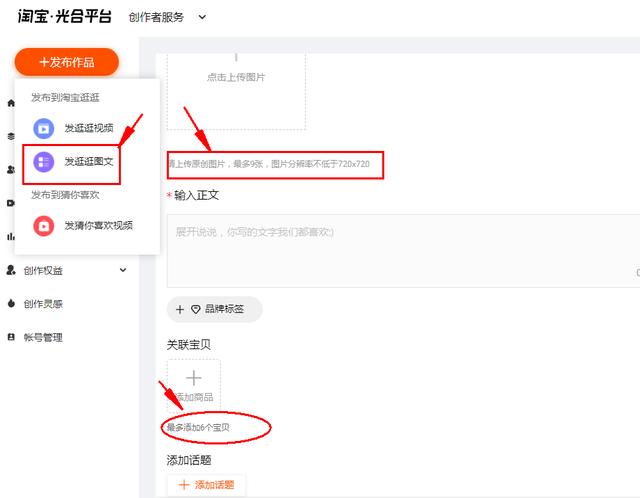Click the 创作权益 person icon
640x498 pixels.
tap(11, 270)
